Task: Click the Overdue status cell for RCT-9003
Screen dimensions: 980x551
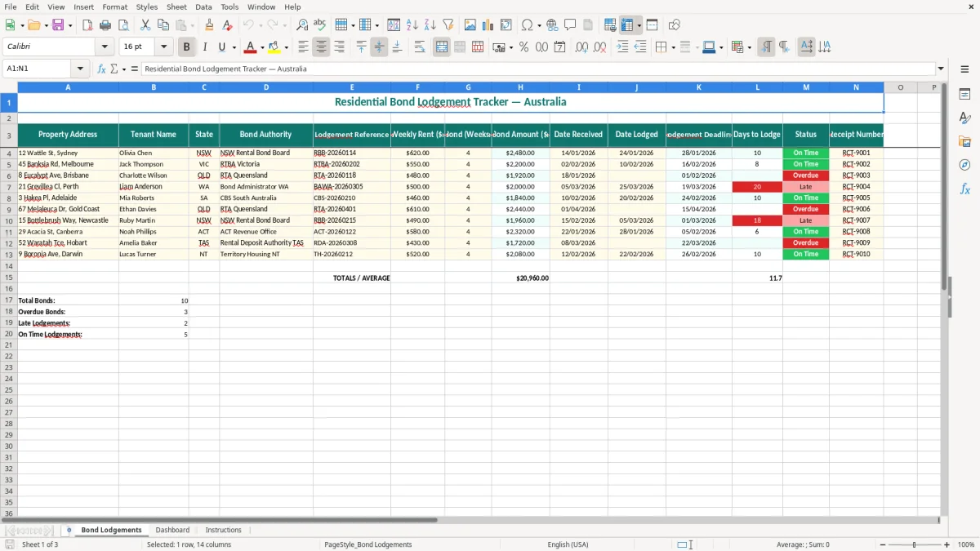Action: point(805,176)
